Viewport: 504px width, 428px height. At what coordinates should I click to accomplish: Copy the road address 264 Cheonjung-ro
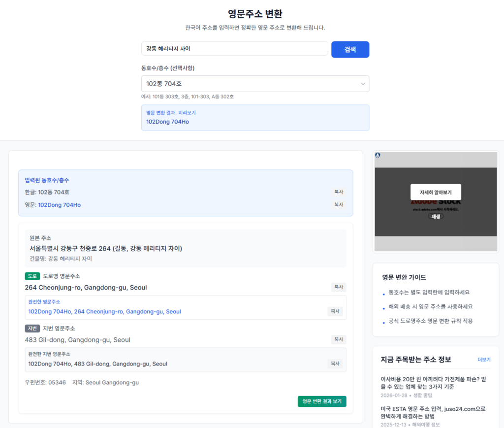click(x=338, y=288)
